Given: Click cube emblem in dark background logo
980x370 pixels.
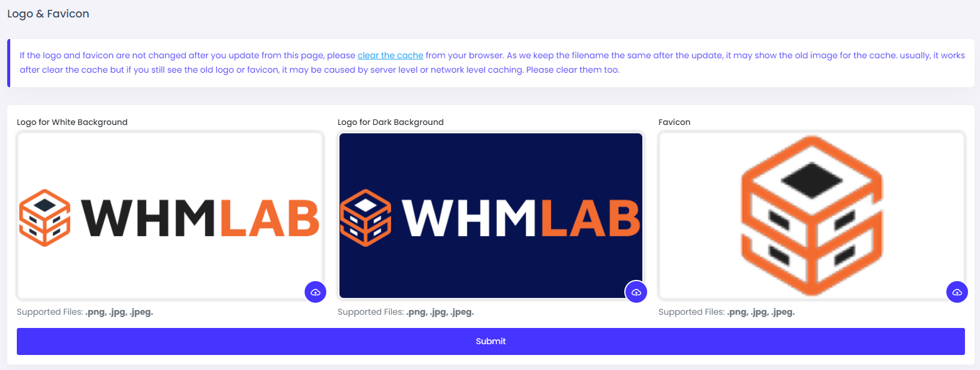Looking at the screenshot, I should coord(366,217).
